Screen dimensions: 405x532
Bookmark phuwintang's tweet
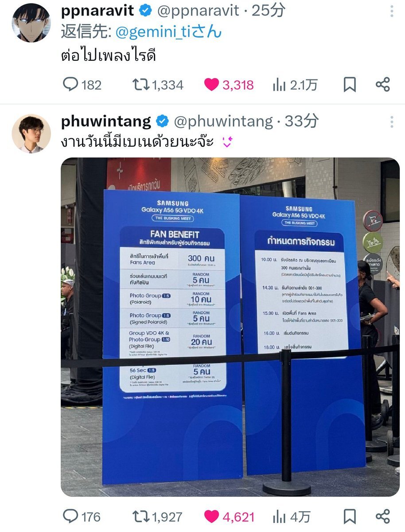350,516
